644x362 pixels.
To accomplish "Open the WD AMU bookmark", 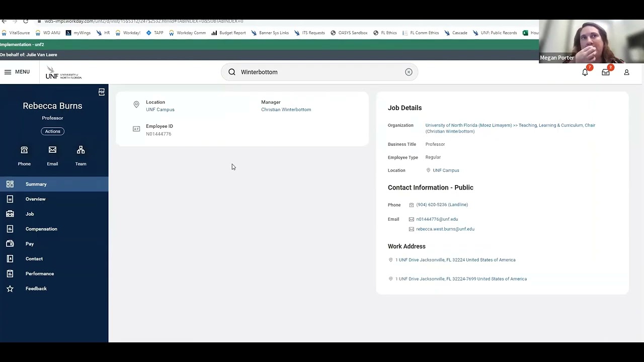I will (x=48, y=33).
